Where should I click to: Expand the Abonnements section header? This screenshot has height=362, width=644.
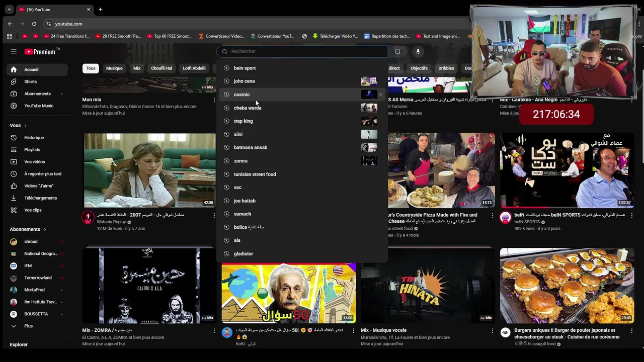(x=28, y=229)
